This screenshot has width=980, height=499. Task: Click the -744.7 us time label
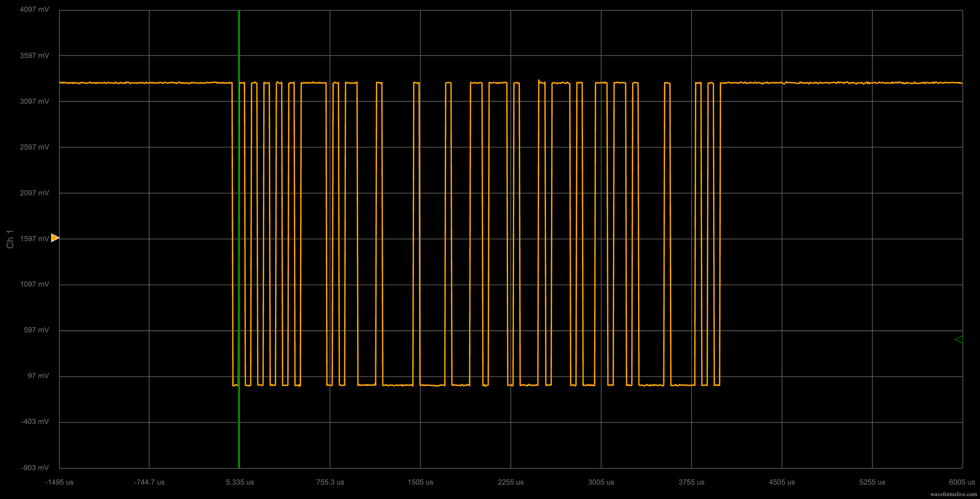pos(149,482)
